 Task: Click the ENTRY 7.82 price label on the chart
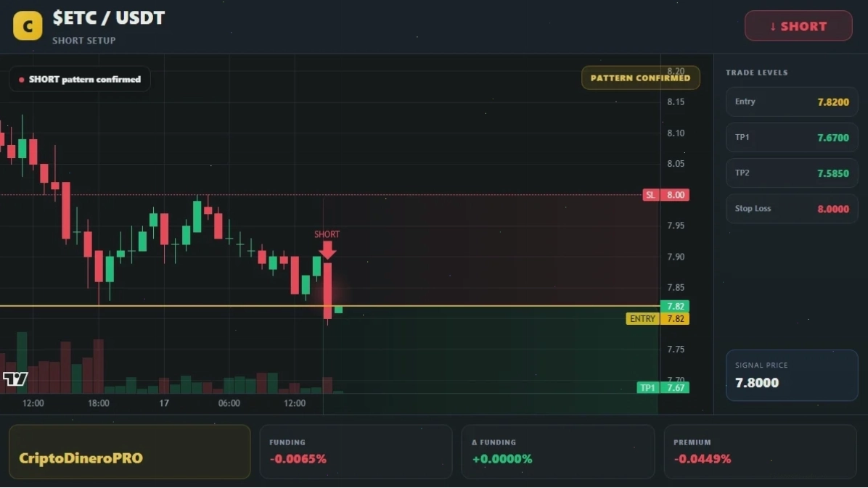[x=658, y=319]
